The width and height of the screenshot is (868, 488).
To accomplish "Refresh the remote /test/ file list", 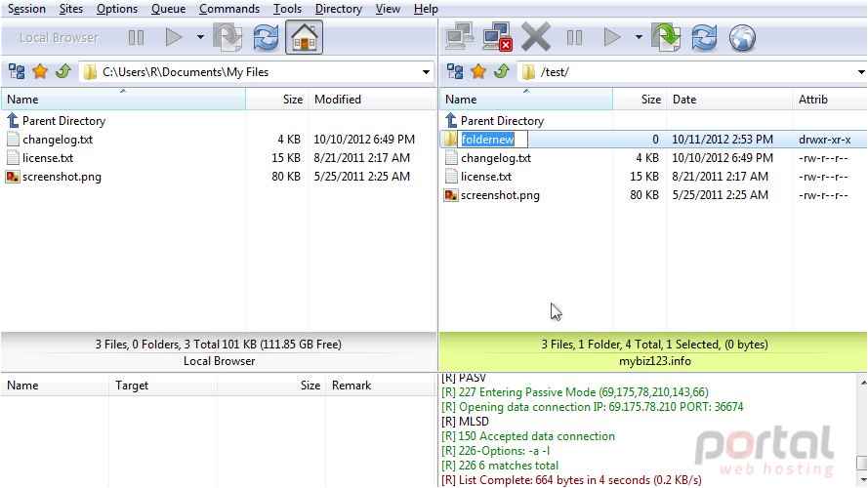I will tap(704, 37).
